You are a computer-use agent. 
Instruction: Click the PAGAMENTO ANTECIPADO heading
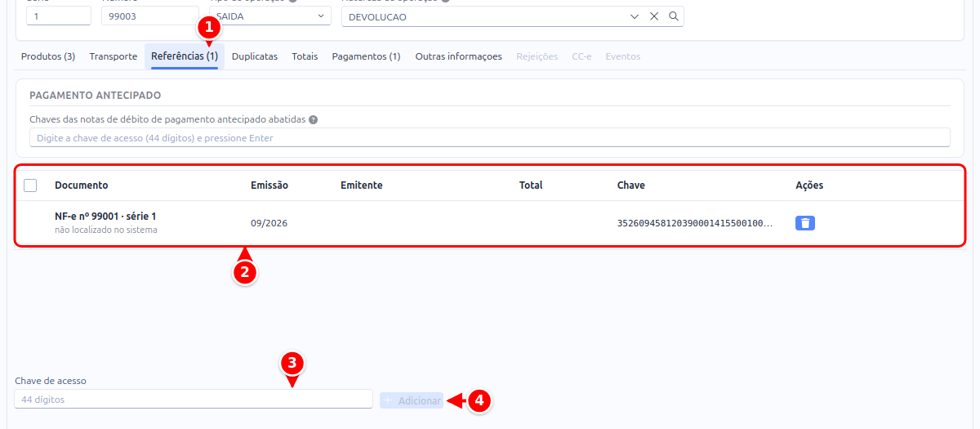96,96
